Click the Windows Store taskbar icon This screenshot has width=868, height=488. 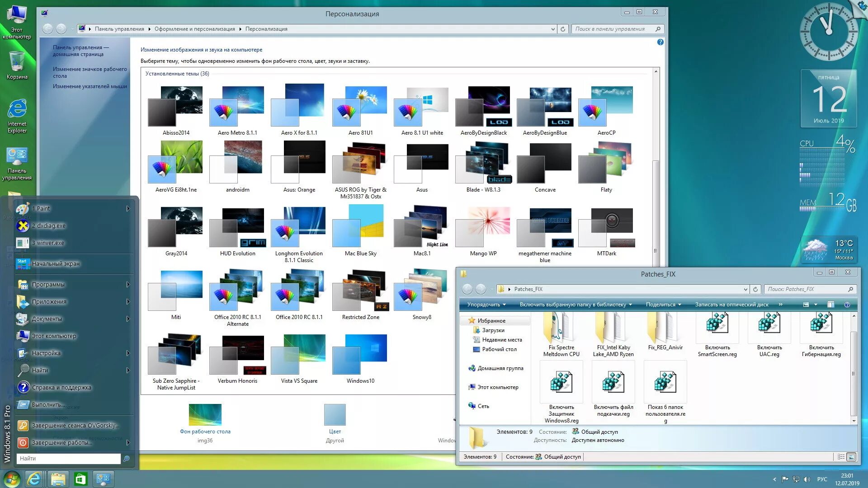coord(80,479)
